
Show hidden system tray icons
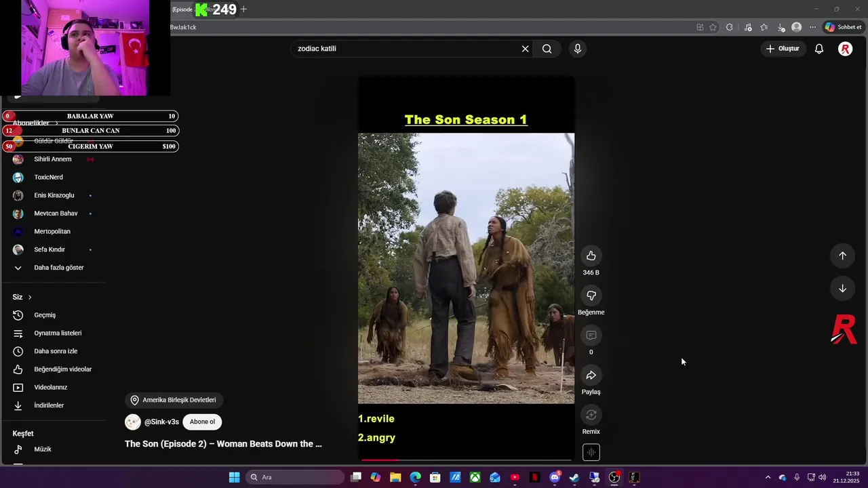pos(768,477)
